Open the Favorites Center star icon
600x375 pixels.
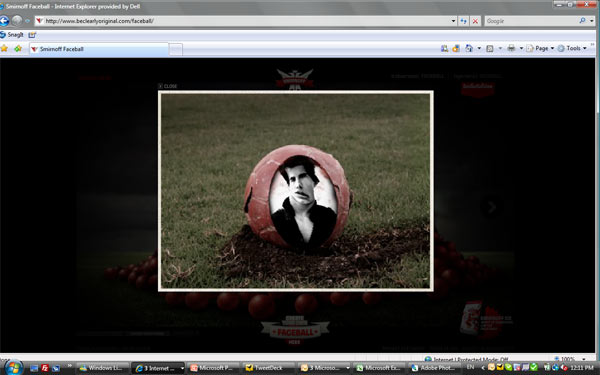(4, 49)
